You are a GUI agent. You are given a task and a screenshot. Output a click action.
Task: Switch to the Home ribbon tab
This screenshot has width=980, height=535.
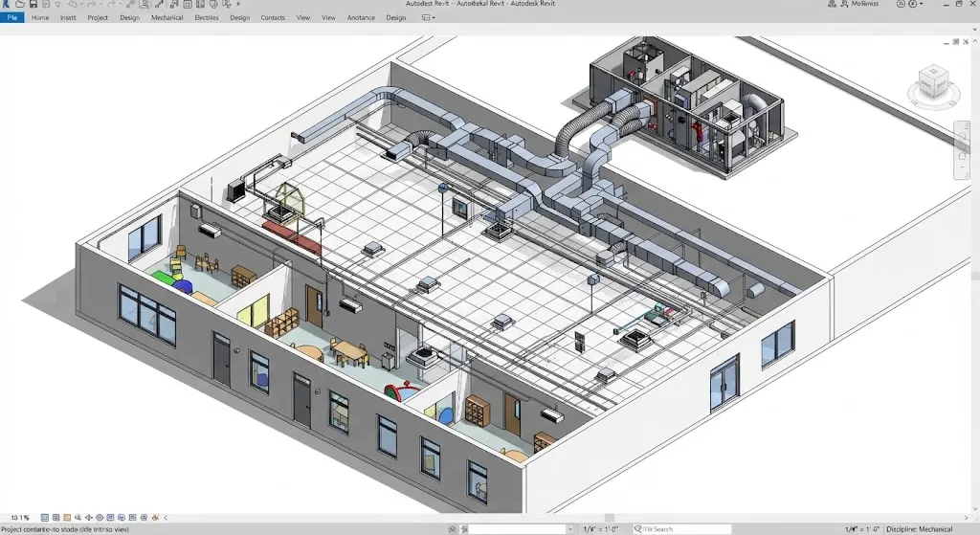click(x=40, y=17)
